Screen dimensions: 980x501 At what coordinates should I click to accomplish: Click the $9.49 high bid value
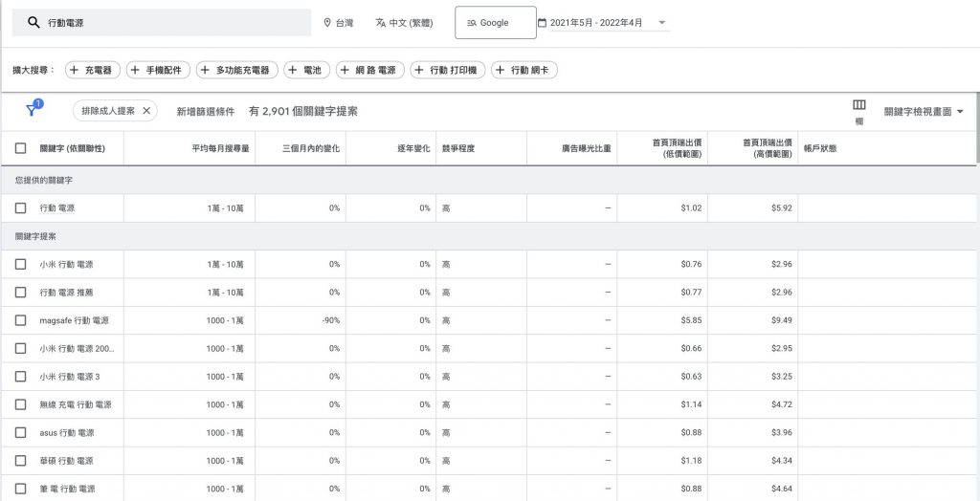coord(782,320)
